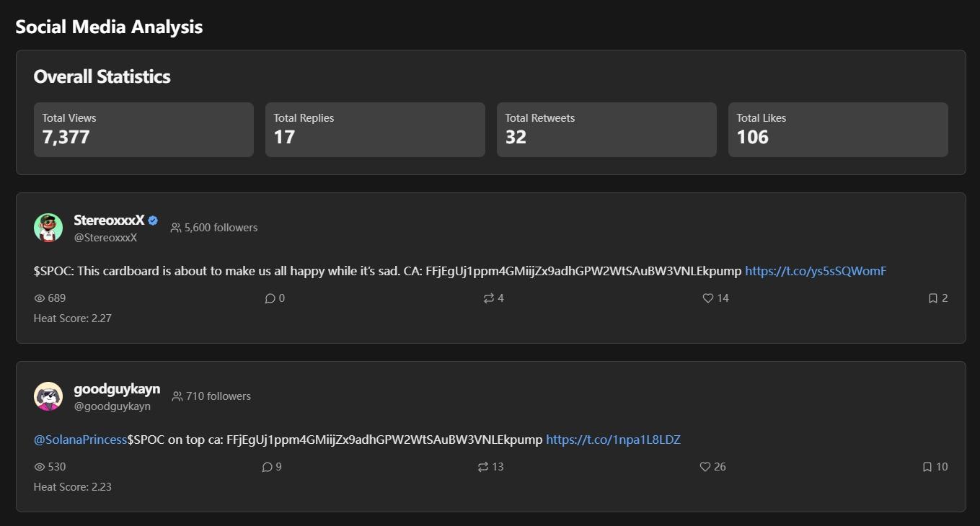Click the bookmark icon on StereoxxxX post
Viewport: 980px width, 526px height.
pyautogui.click(x=933, y=298)
